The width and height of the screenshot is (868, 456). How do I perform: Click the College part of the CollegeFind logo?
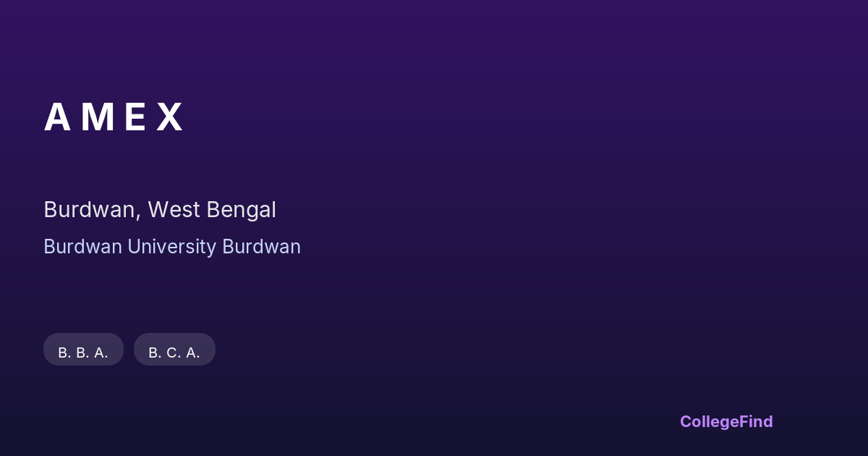point(708,421)
